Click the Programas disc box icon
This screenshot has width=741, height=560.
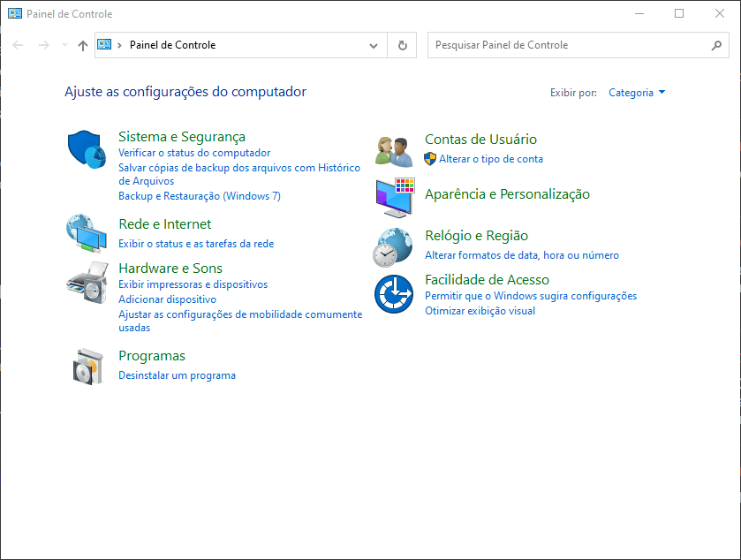coord(88,367)
